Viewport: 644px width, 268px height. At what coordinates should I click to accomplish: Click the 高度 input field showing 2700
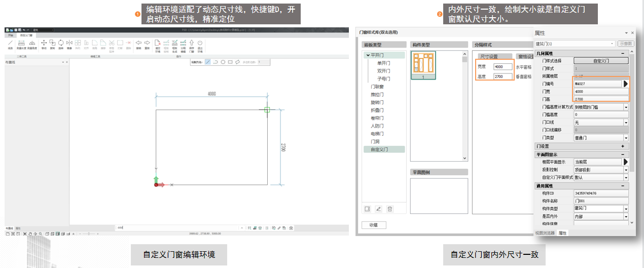(x=503, y=76)
